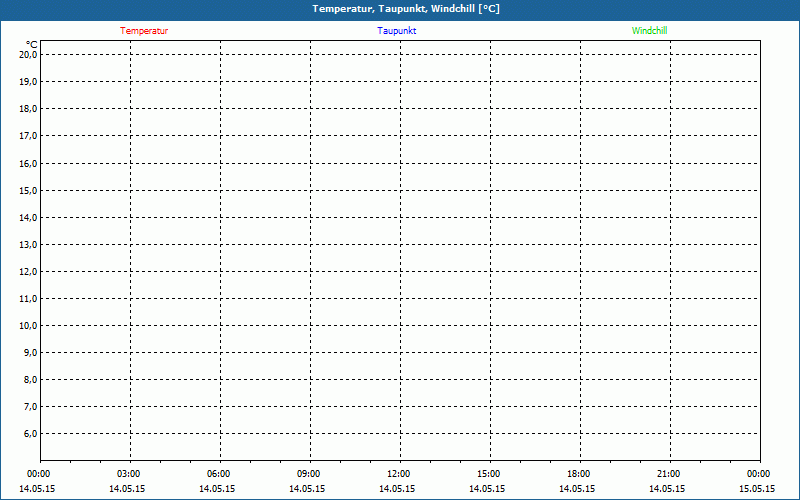Image resolution: width=800 pixels, height=500 pixels.
Task: Click the 14.05.15 date under 12:00
Action: [397, 489]
